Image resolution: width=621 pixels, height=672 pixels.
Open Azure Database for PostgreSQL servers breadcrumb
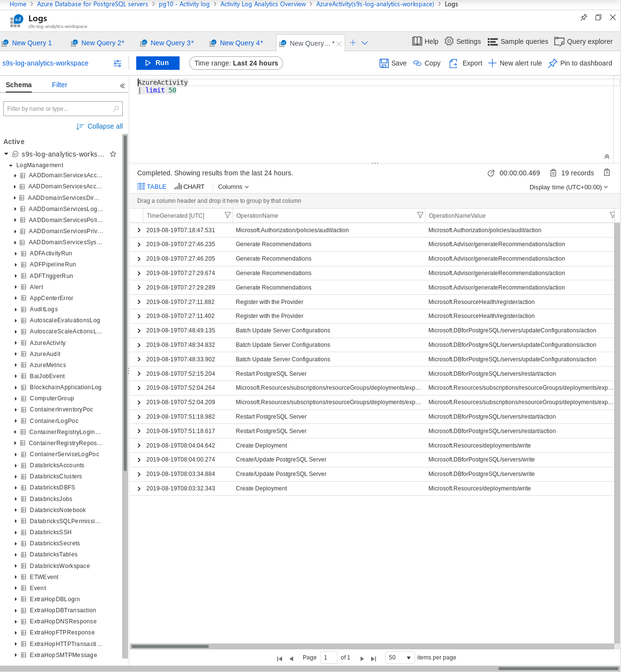coord(92,4)
